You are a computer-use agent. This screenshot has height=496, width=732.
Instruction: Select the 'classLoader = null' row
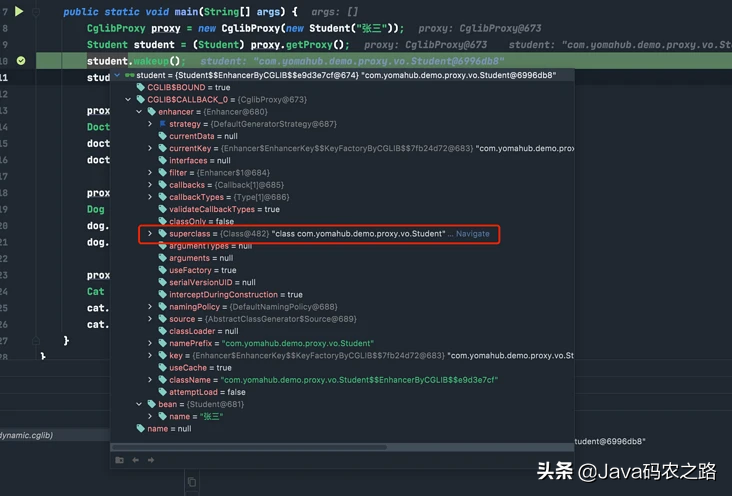click(342, 331)
